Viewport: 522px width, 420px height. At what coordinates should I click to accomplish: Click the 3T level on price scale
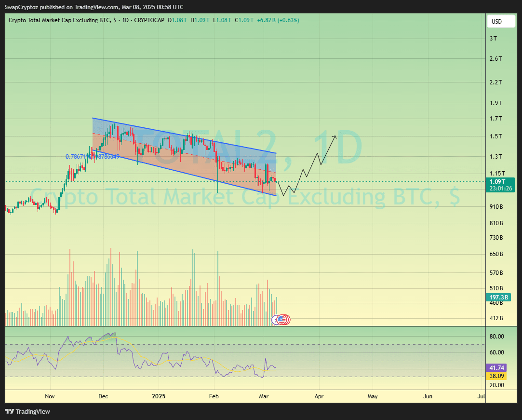[493, 39]
